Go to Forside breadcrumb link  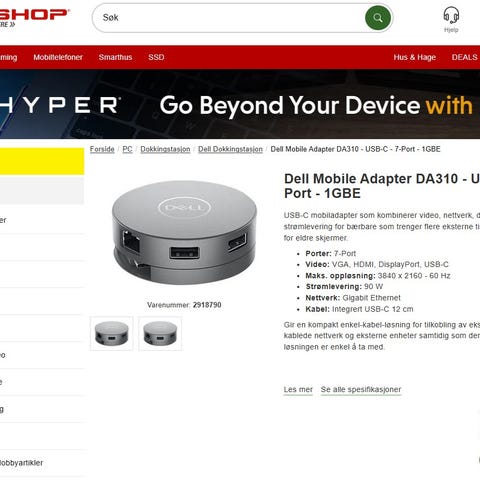[x=102, y=149]
